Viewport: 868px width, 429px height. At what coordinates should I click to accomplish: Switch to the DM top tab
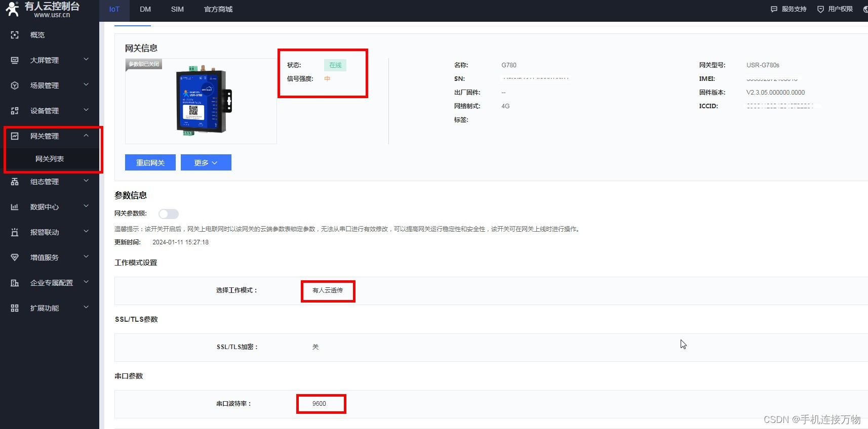145,10
